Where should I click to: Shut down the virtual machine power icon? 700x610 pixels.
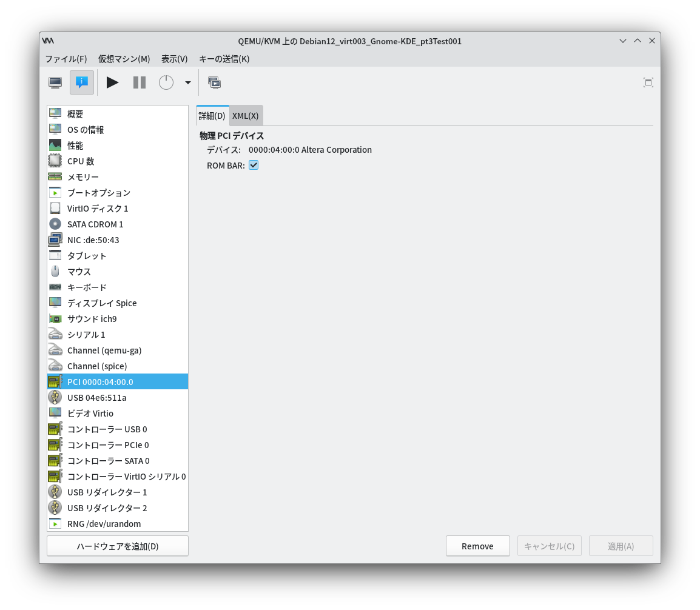166,82
